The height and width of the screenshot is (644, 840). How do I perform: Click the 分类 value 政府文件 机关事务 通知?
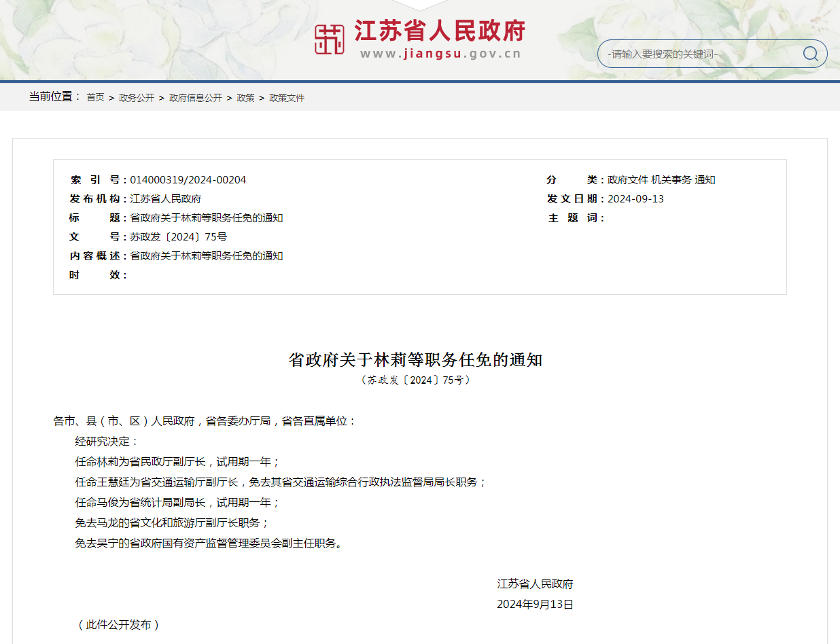coord(661,180)
